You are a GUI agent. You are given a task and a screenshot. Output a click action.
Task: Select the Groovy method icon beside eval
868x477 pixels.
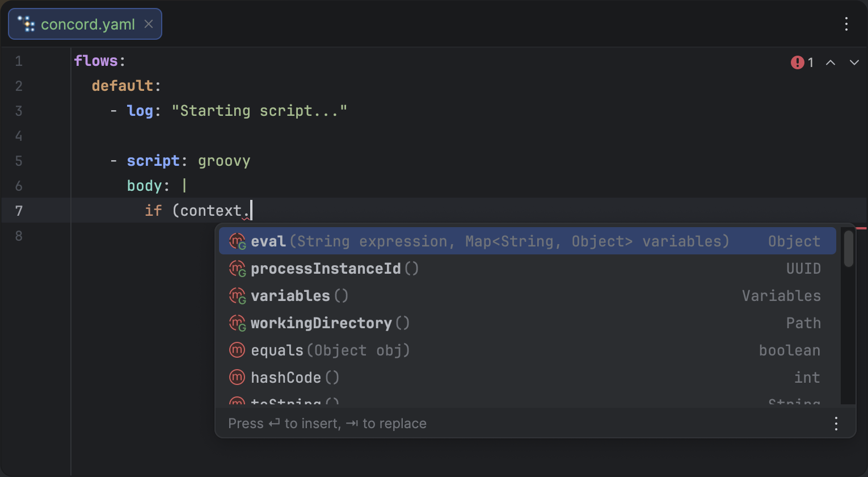coord(237,241)
